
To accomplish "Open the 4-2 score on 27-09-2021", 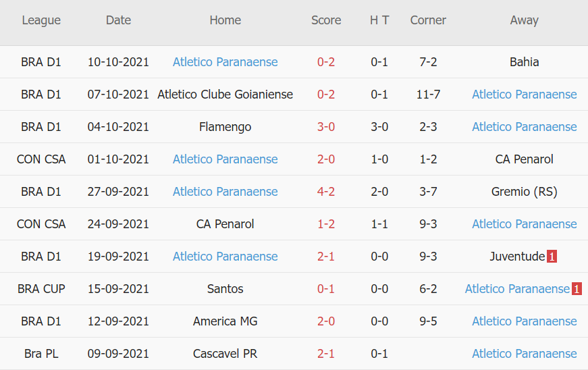I will 326,192.
